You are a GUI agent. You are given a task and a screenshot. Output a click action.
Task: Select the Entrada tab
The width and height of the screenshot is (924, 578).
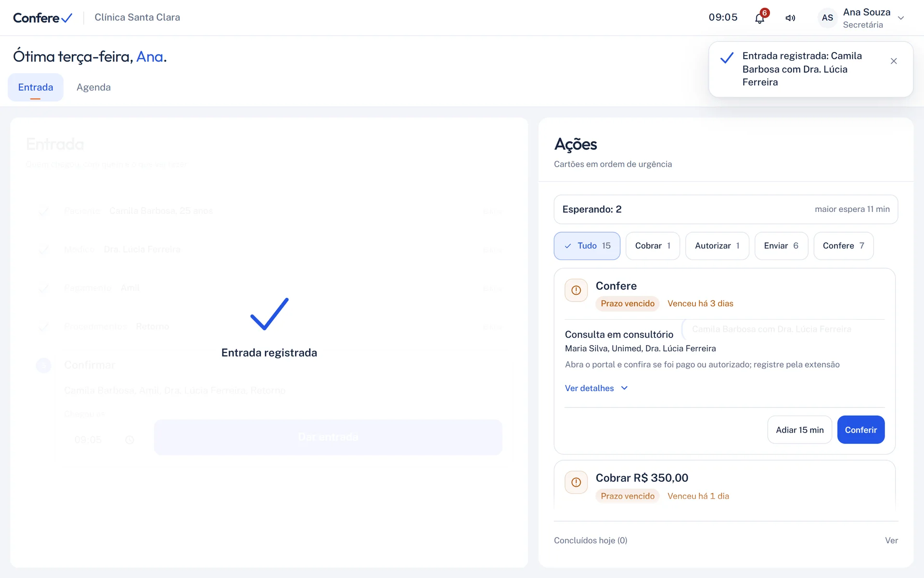point(36,87)
